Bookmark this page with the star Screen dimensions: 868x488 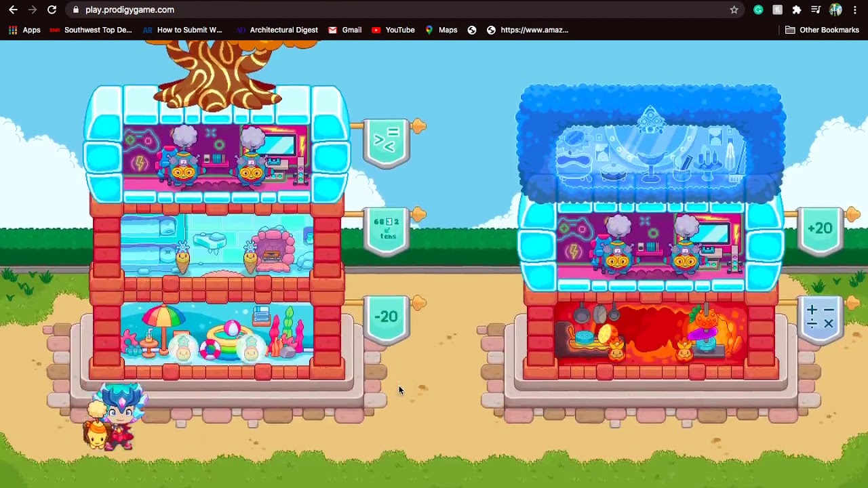[x=734, y=9]
